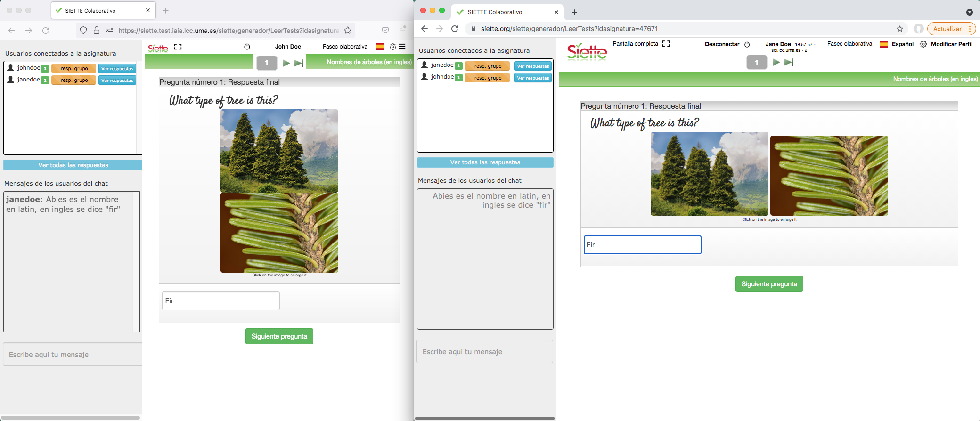The image size is (980, 421).
Task: Click the power disconnect icon beside John Doe
Action: coord(247,47)
